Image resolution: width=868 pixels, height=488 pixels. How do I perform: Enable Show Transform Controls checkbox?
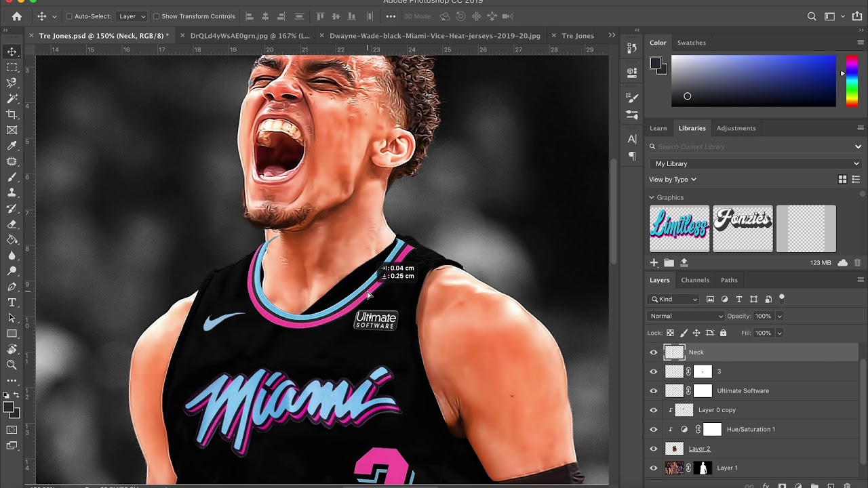click(x=156, y=16)
